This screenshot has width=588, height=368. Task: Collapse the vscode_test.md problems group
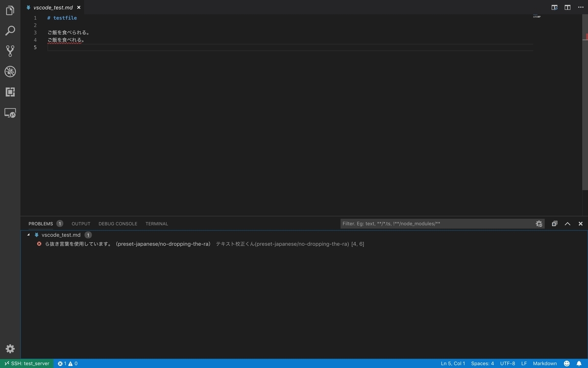point(29,235)
